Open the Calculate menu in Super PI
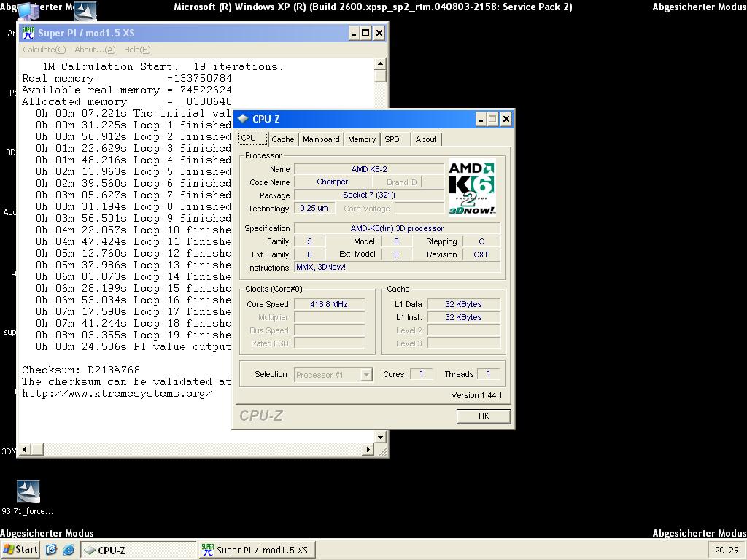This screenshot has width=747, height=560. pyautogui.click(x=44, y=50)
